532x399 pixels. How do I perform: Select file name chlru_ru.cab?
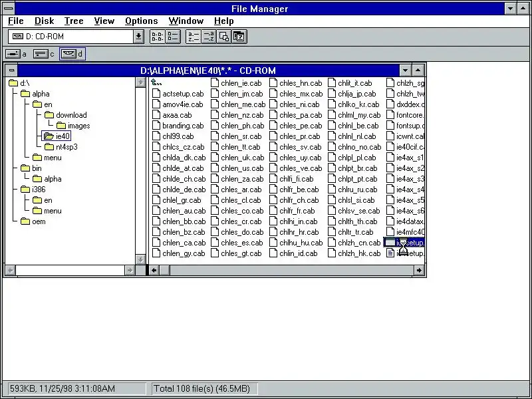pos(358,190)
